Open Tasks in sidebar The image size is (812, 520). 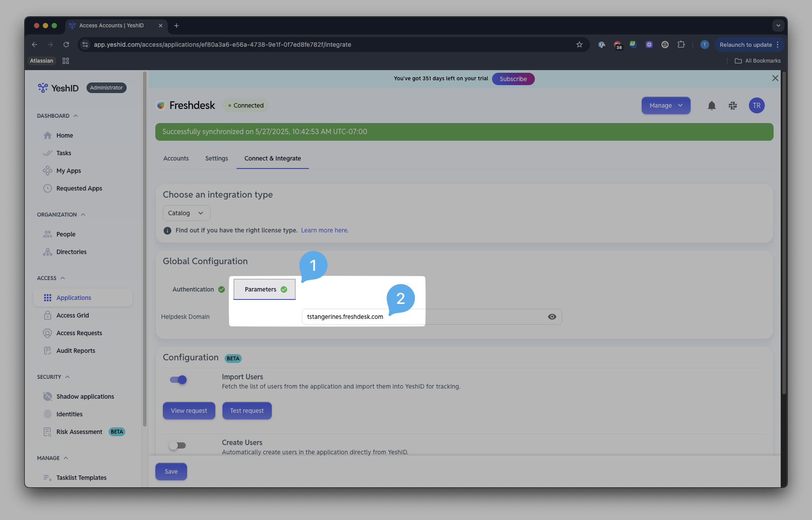coord(64,153)
